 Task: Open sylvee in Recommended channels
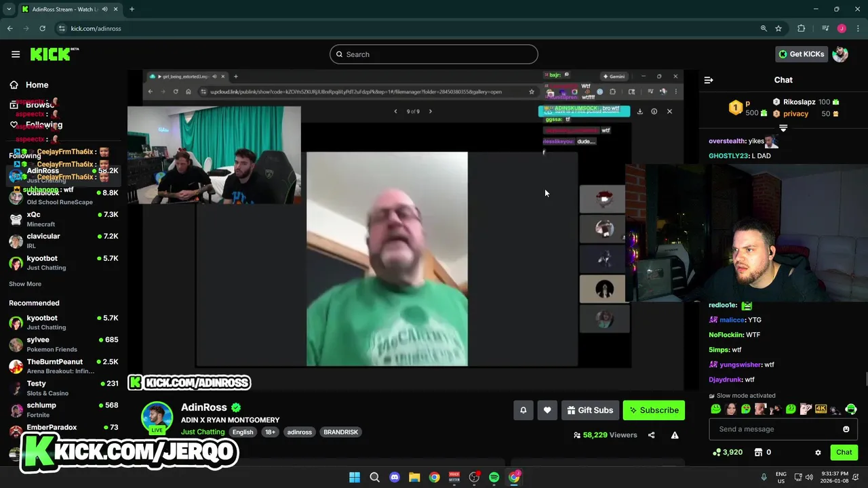click(x=64, y=344)
